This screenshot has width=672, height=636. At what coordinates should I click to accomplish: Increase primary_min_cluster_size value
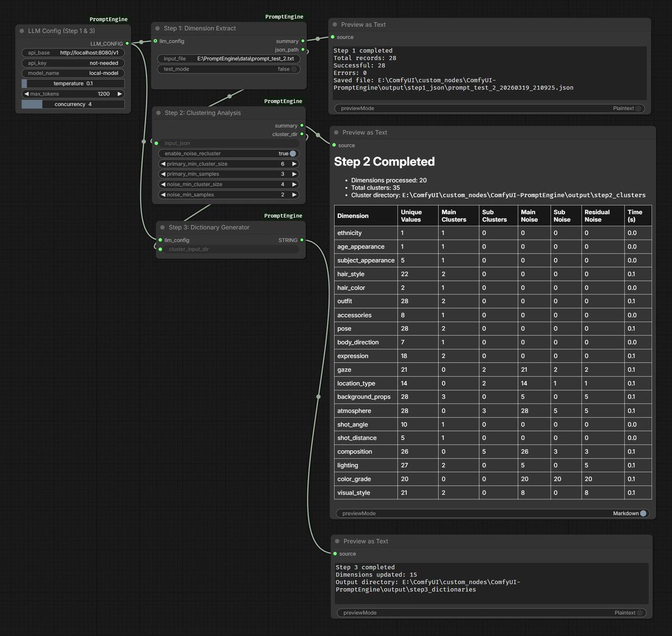pyautogui.click(x=294, y=164)
